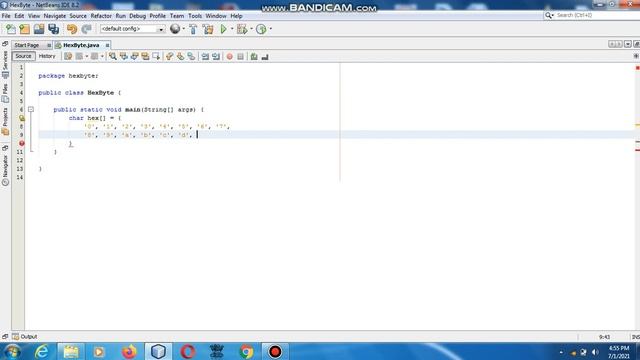Open dropdown arrow next to Profile Project
The height and width of the screenshot is (360, 640).
coord(271,29)
